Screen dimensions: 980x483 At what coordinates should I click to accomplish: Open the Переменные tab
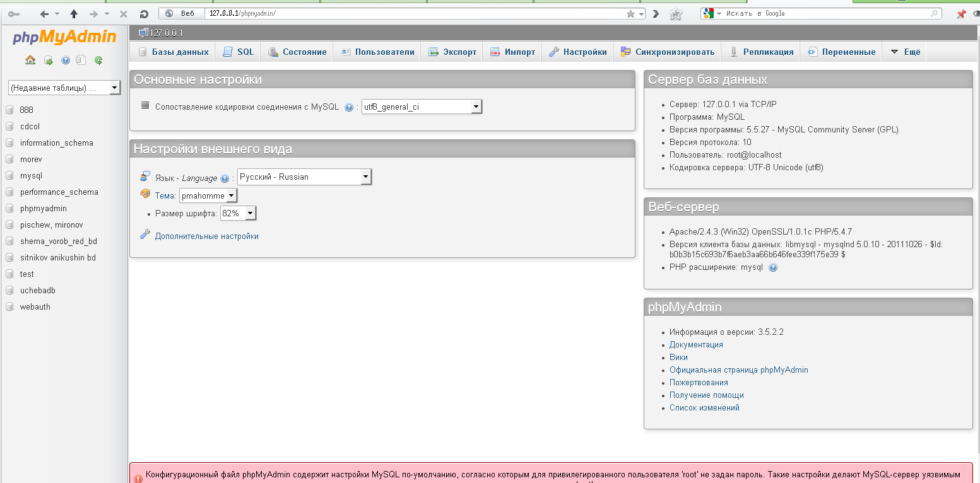[x=841, y=52]
